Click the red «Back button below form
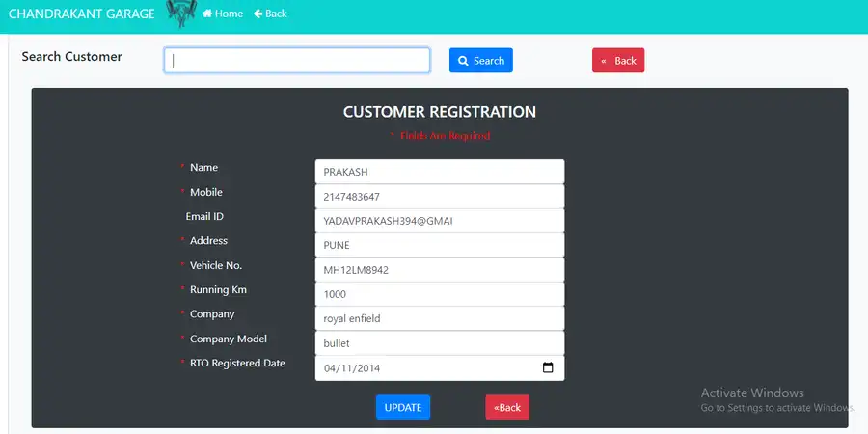This screenshot has height=434, width=868. point(506,407)
